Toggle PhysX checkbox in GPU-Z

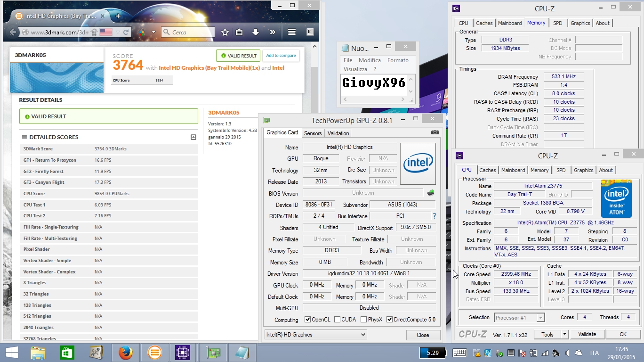[363, 320]
